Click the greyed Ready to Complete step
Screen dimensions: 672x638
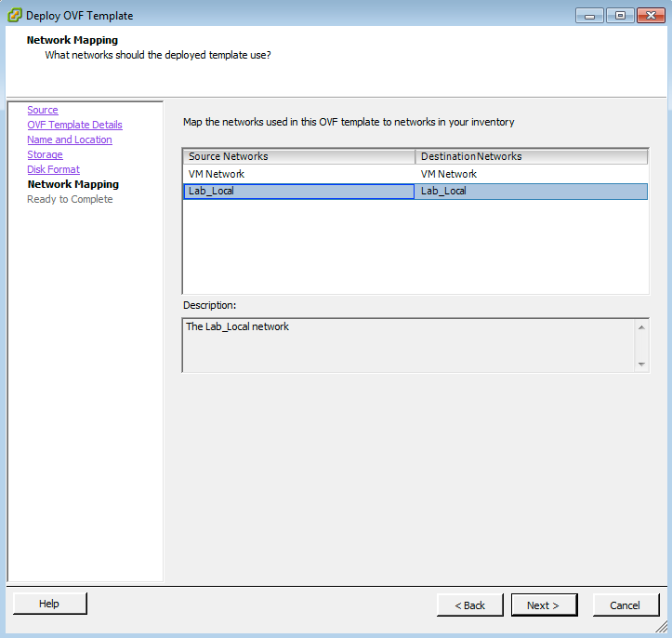(x=70, y=199)
